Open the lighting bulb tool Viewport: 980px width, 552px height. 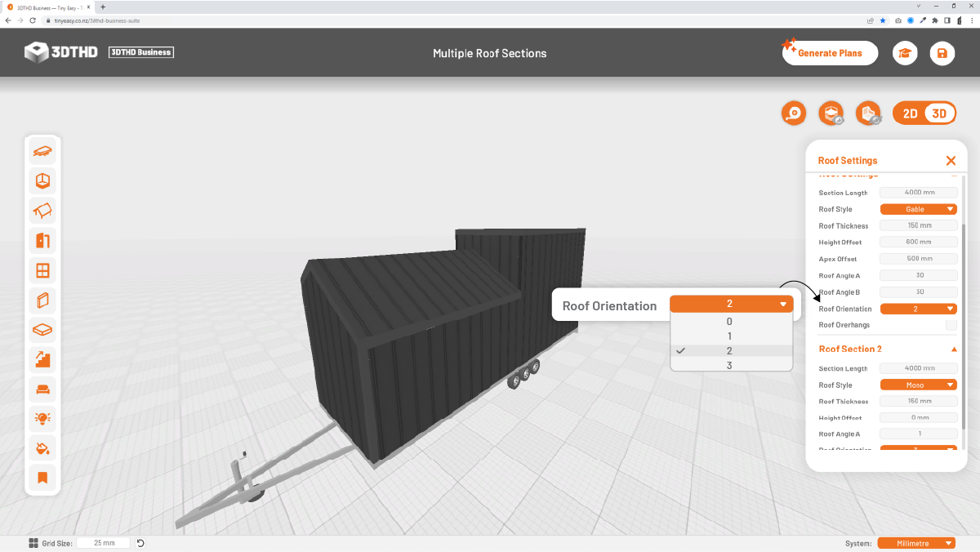pos(42,418)
